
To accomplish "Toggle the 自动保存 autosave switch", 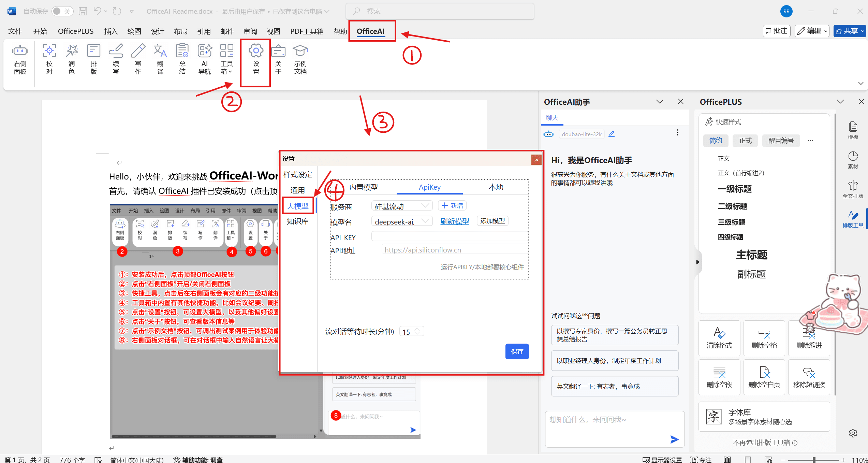I will point(62,11).
